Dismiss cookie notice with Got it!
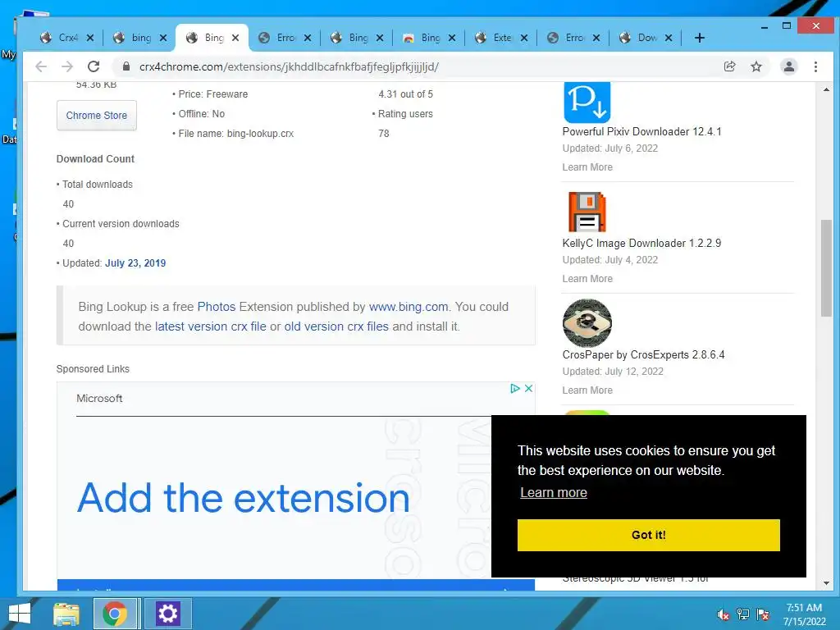The image size is (840, 630). click(x=648, y=535)
